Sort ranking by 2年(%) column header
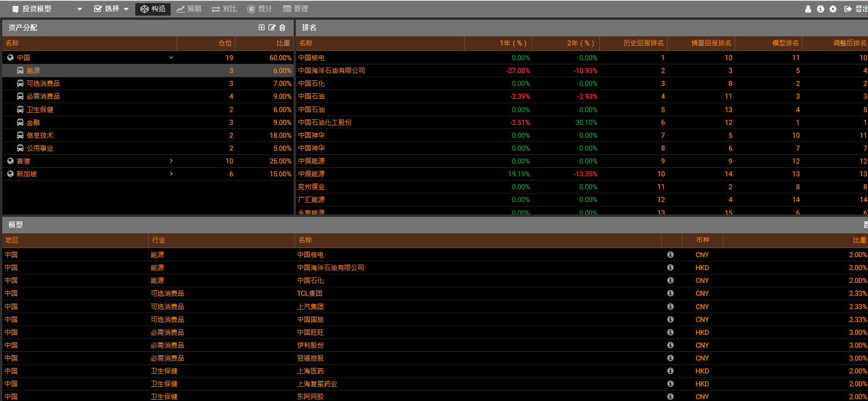 point(566,43)
